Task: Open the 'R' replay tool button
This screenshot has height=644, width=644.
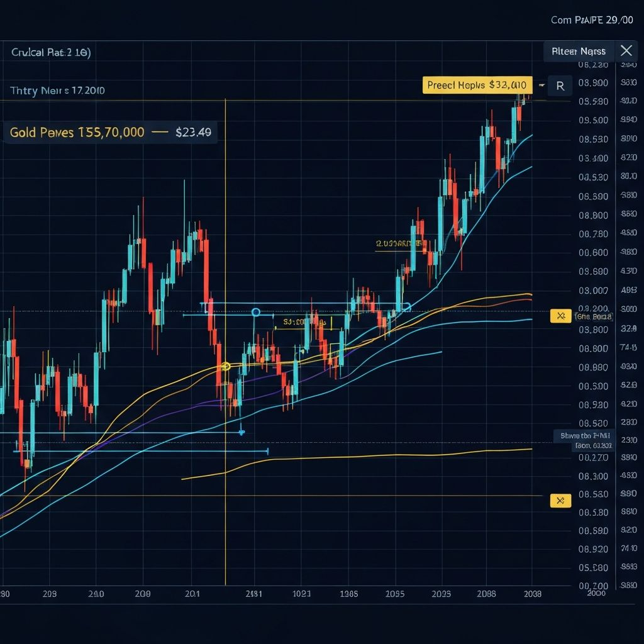Action: click(560, 86)
